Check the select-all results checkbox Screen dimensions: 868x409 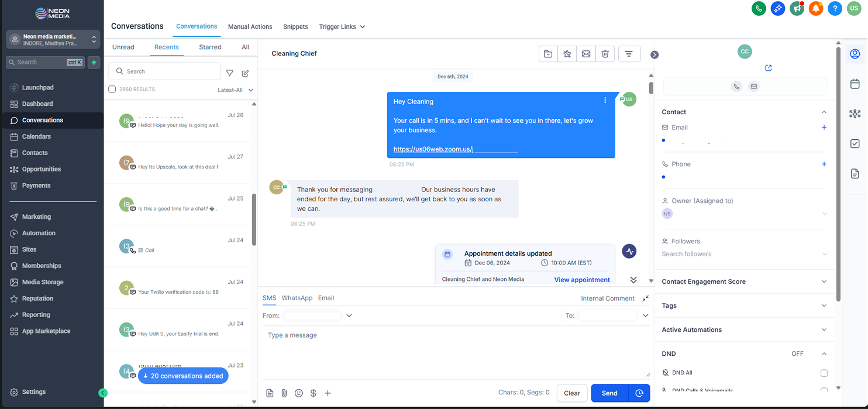tap(112, 90)
